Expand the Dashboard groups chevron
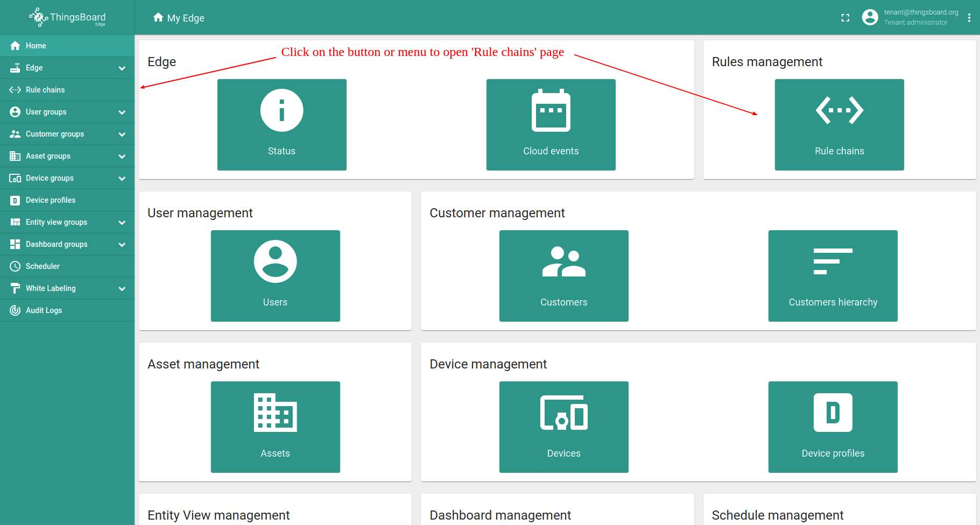The height and width of the screenshot is (525, 980). tap(122, 245)
